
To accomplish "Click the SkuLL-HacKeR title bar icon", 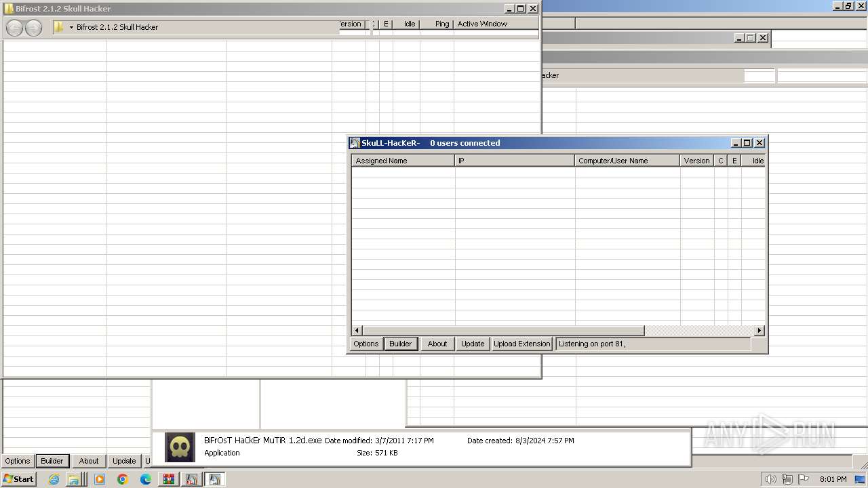I will point(355,143).
